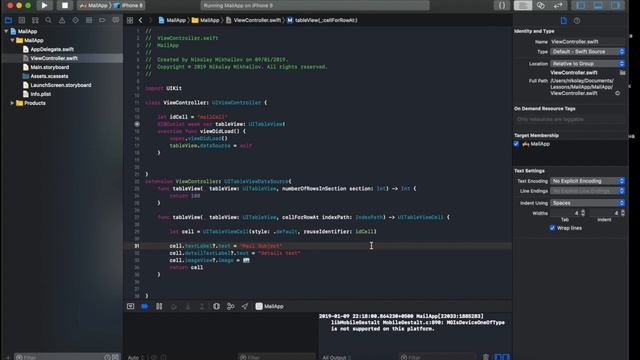Viewport: 640px width, 360px height.
Task: Toggle breakpoints activation in debug bar
Action: click(144, 307)
